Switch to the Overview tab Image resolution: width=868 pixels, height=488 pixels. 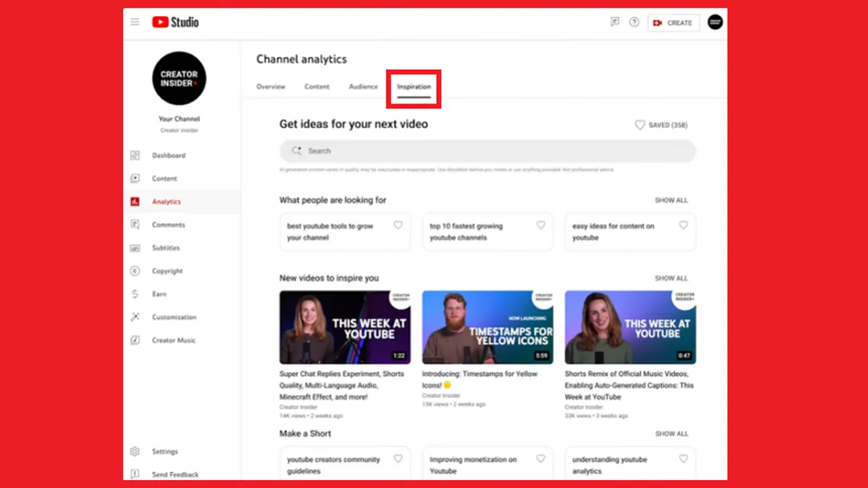click(x=271, y=87)
